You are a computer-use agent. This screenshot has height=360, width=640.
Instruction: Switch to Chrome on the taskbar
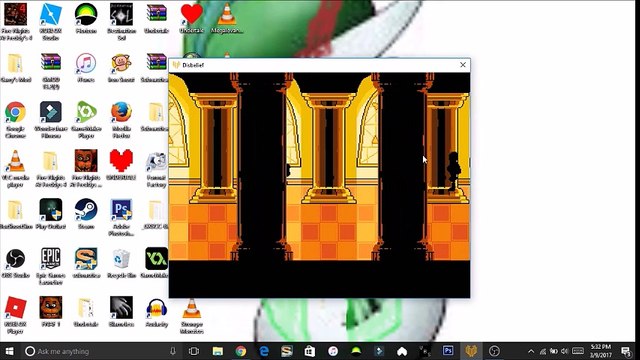click(x=241, y=351)
